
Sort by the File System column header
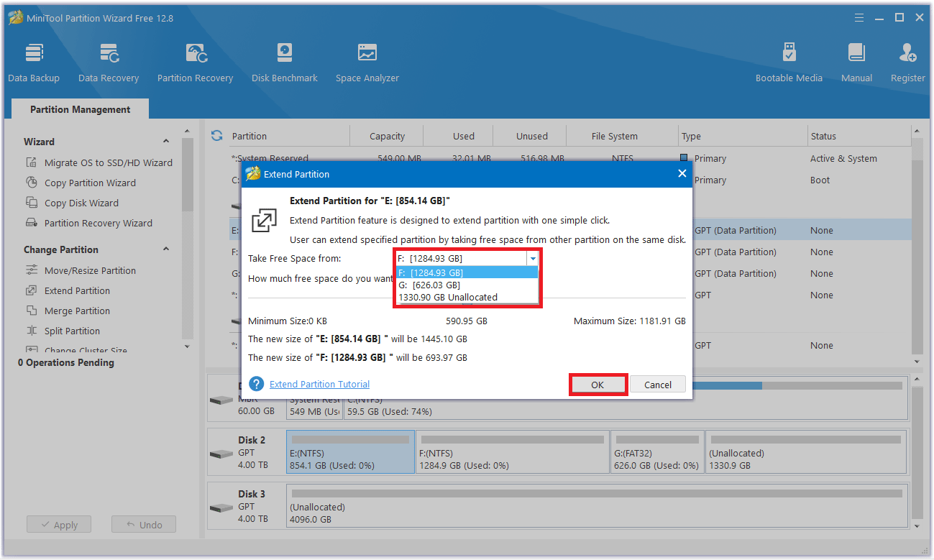[623, 136]
